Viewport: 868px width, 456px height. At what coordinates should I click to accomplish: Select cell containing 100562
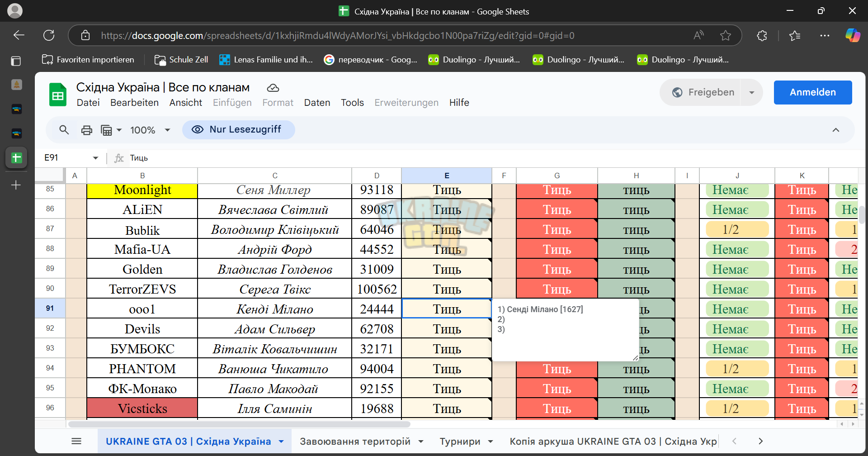[377, 289]
